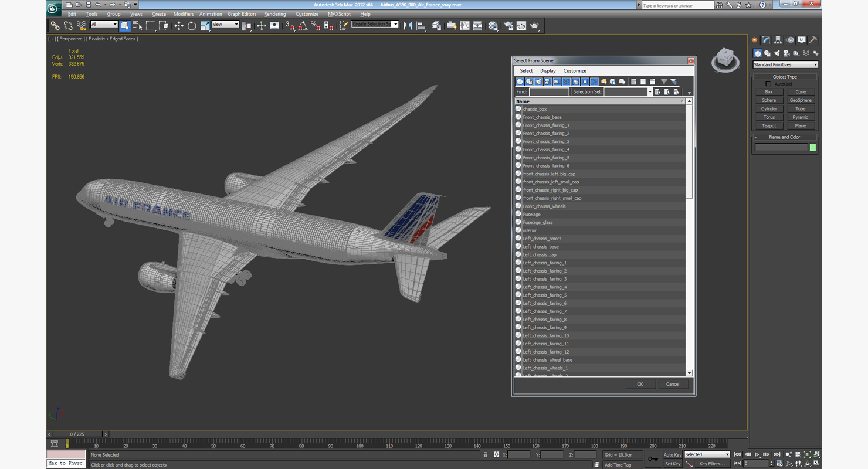The height and width of the screenshot is (469, 868).
Task: Select the Link tool in main toolbar
Action: 55,25
